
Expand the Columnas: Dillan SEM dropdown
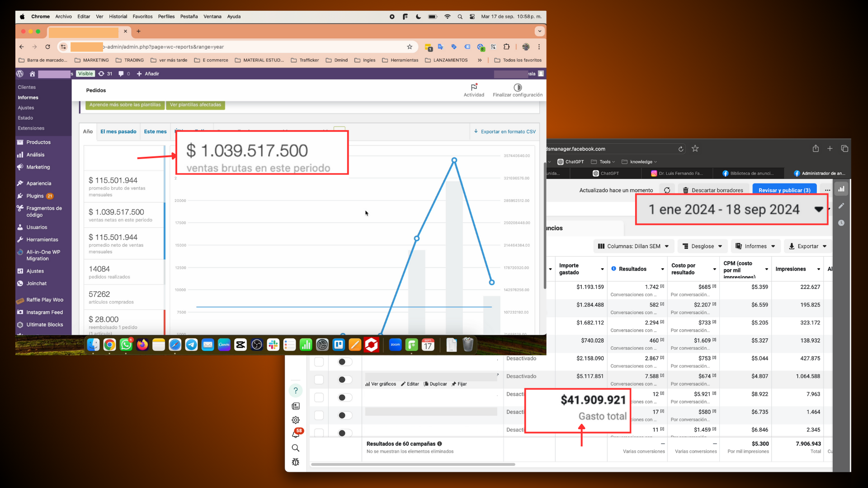pyautogui.click(x=633, y=246)
